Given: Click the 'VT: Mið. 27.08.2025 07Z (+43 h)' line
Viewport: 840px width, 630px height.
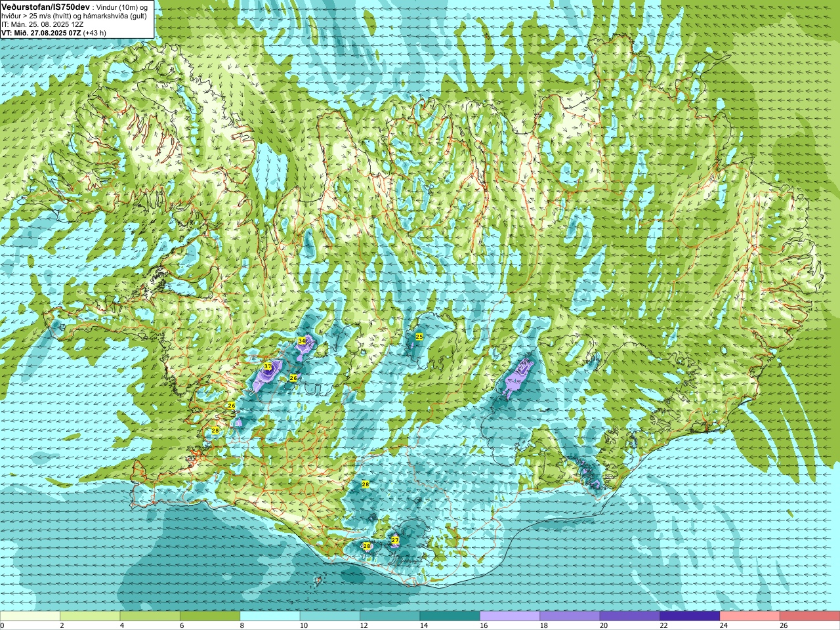Looking at the screenshot, I should [54, 33].
